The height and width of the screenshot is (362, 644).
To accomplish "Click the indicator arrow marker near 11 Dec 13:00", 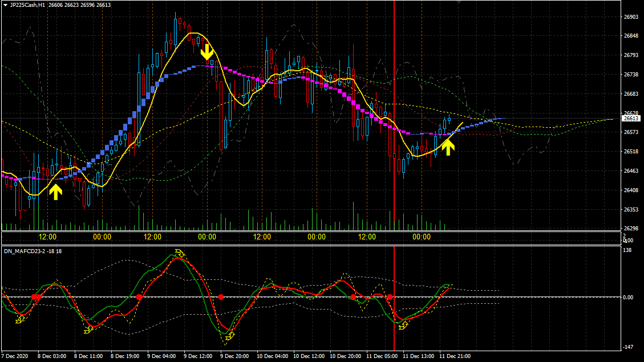I will coord(403,326).
